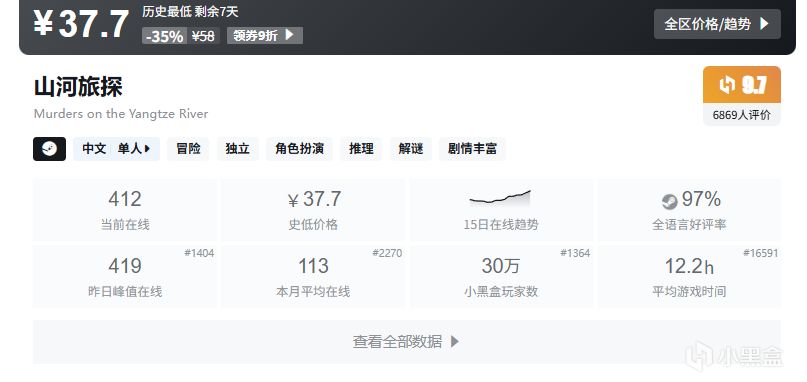The width and height of the screenshot is (807, 382).
Task: Click the 6869人评价 review count
Action: click(742, 115)
